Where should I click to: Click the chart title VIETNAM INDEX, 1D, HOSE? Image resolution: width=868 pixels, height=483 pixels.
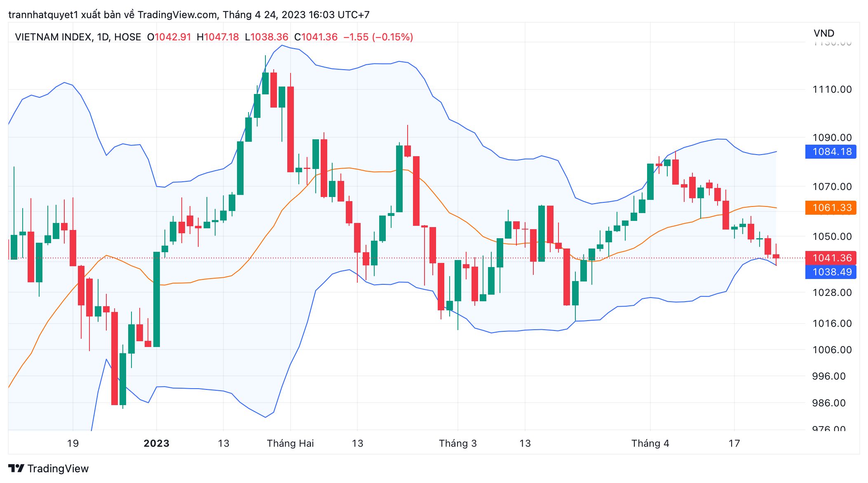tap(78, 37)
